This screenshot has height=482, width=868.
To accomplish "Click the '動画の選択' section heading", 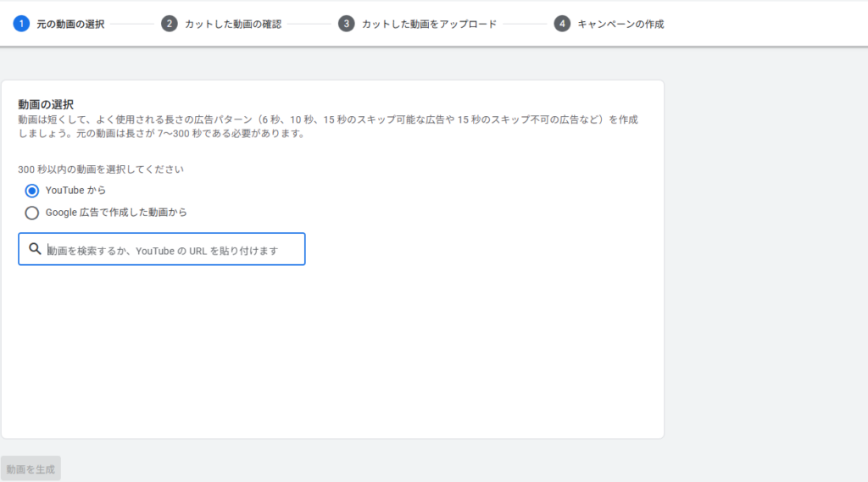I will point(46,104).
